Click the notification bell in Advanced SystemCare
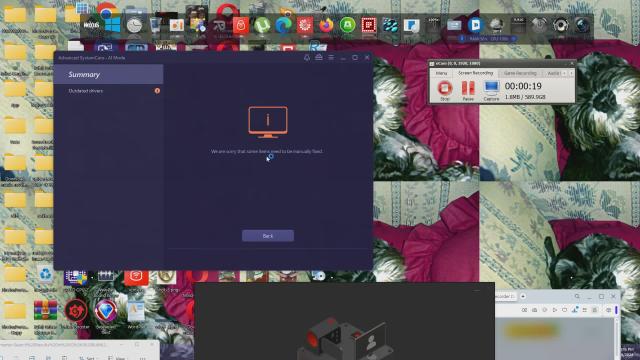The width and height of the screenshot is (640, 360). pos(307,58)
